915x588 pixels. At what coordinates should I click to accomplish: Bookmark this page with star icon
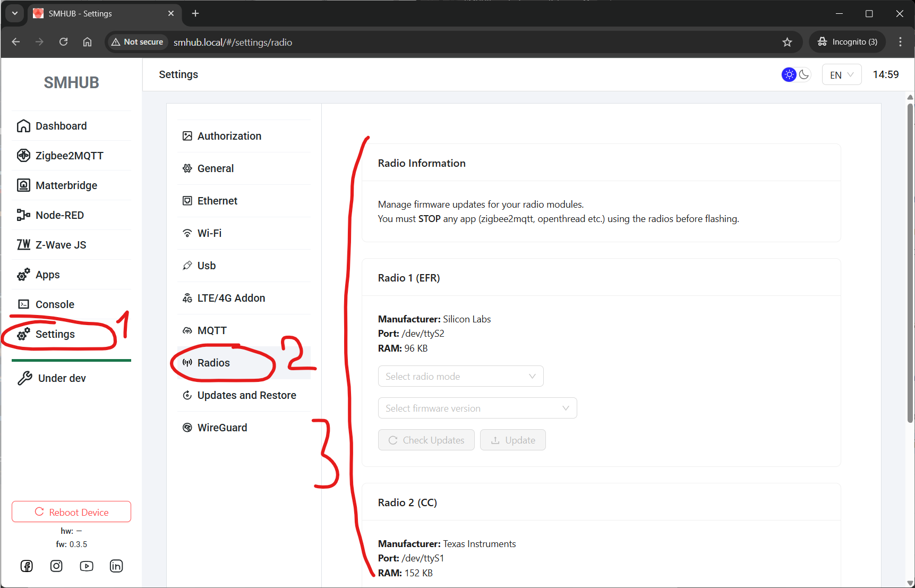pyautogui.click(x=787, y=42)
